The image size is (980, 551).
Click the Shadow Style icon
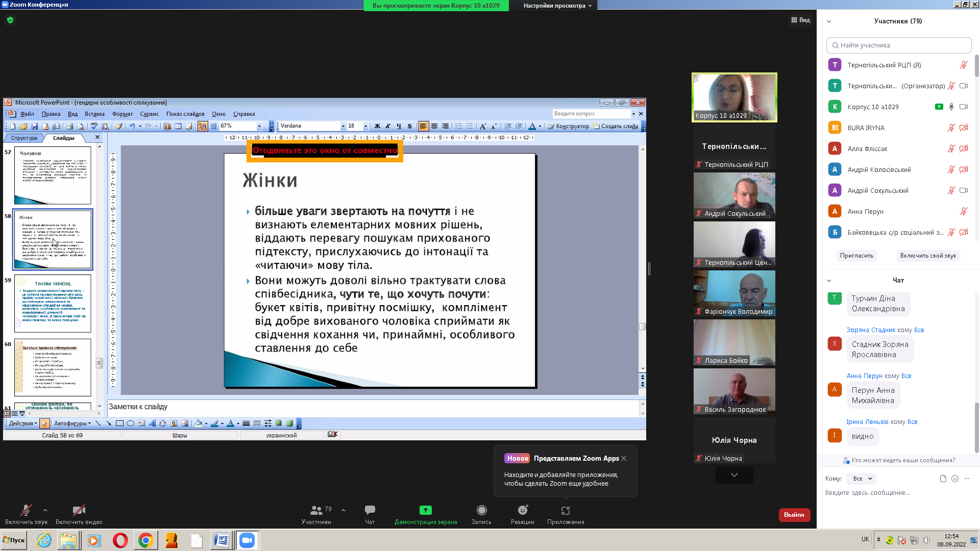(x=279, y=423)
